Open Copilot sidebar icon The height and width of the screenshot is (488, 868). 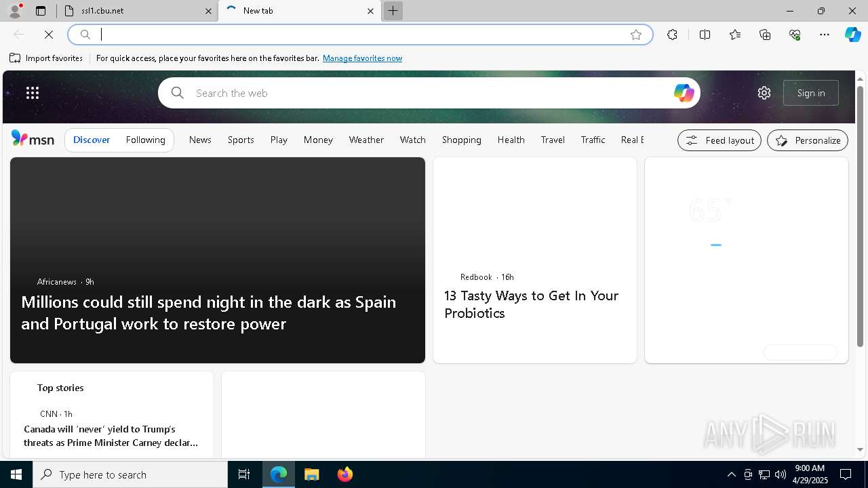click(852, 35)
